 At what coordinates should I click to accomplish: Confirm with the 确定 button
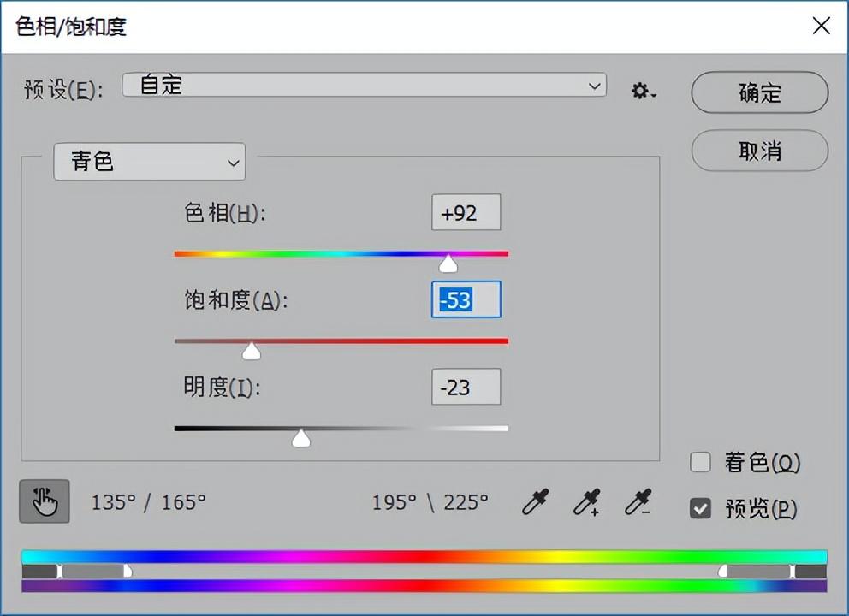pyautogui.click(x=760, y=92)
